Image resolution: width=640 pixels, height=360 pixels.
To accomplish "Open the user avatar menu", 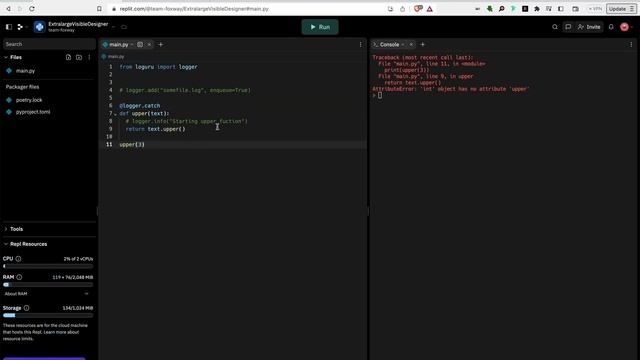I will tap(624, 27).
